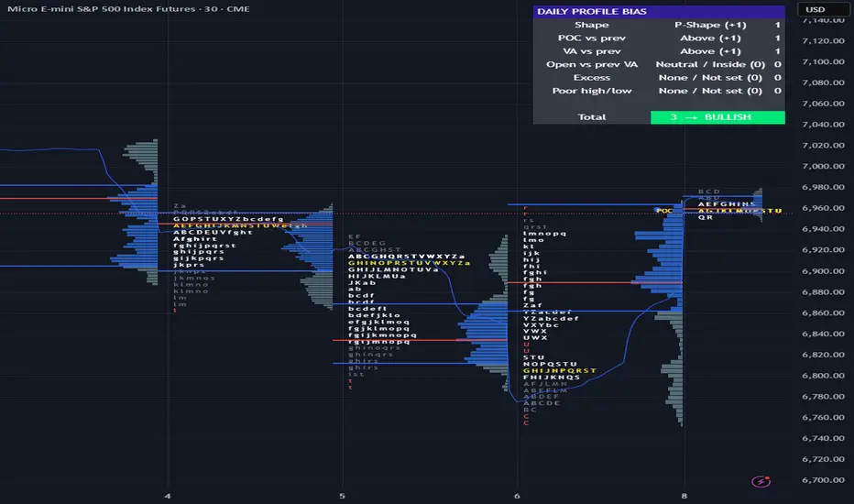Click the TPO row ABCGHQRSTVWXYZa
Image resolution: width=854 pixels, height=504 pixels.
tap(406, 256)
